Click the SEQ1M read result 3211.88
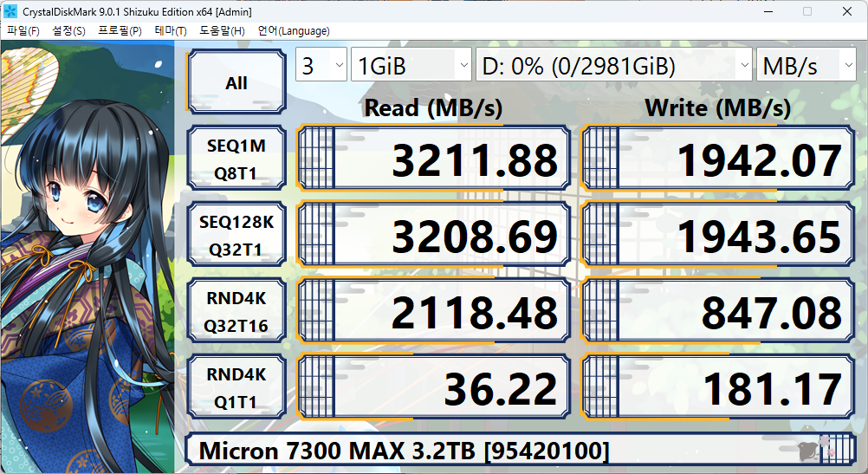Viewport: 868px width, 474px height. tap(433, 160)
